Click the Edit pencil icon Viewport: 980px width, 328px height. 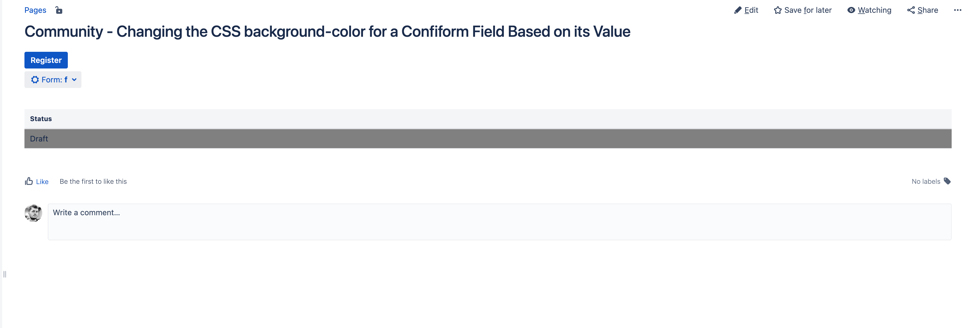[738, 10]
